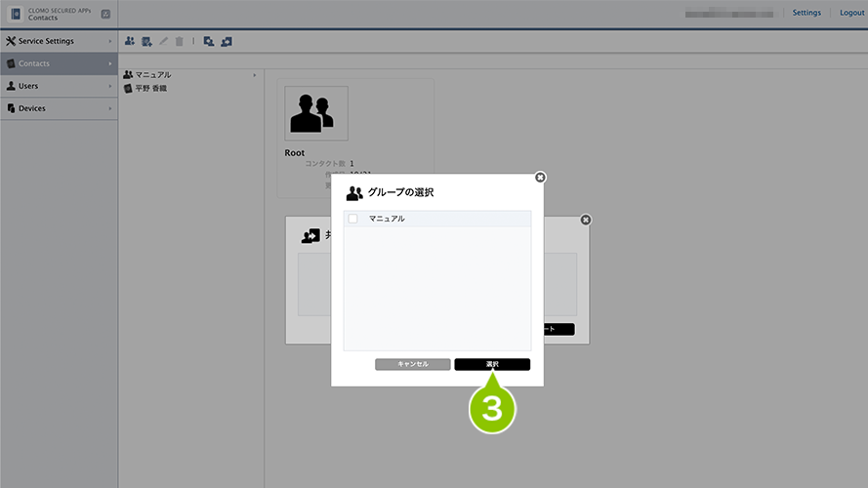
Task: Click the Root group name text
Action: (x=295, y=152)
